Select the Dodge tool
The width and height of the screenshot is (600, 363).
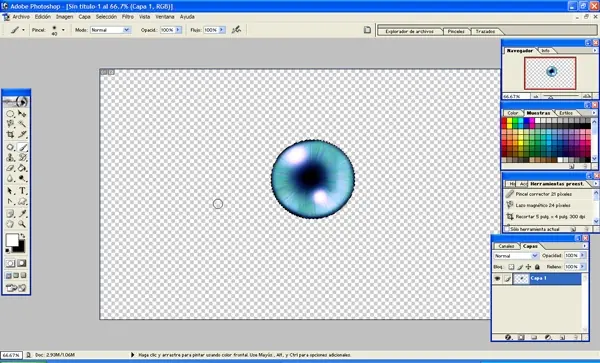click(22, 179)
